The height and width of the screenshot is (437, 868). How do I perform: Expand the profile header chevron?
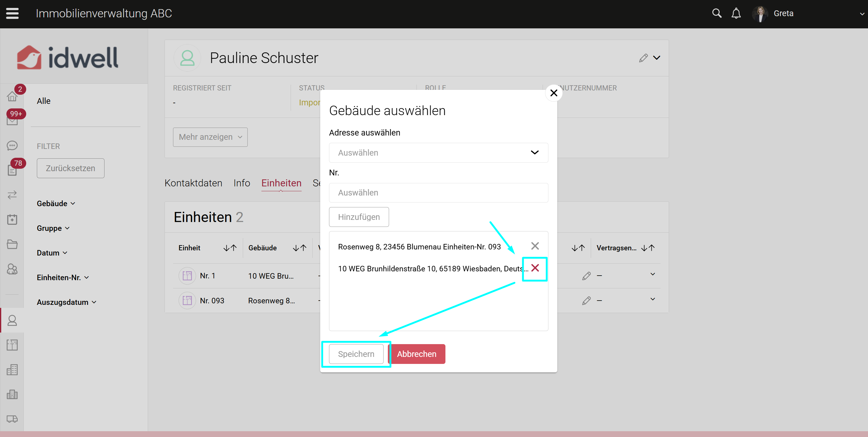click(x=656, y=58)
